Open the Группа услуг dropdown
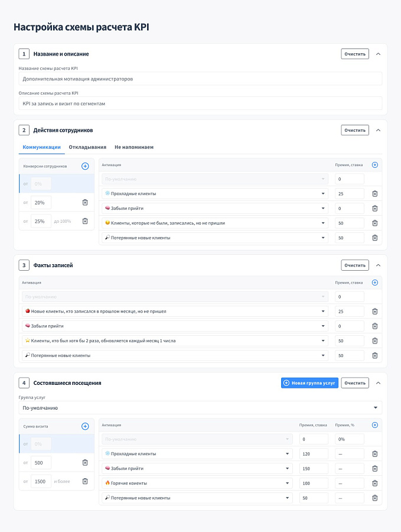The width and height of the screenshot is (401, 532). (200, 408)
